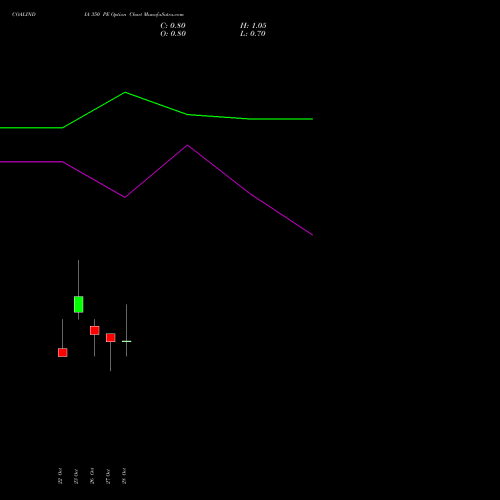The image size is (500, 500).
Task: Click the COALIND symbol title text
Action: 24,14
